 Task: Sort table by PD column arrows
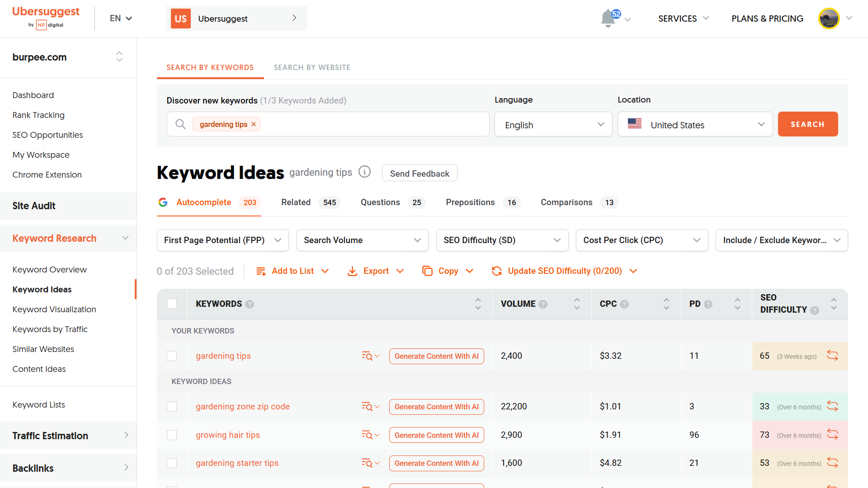click(x=737, y=304)
